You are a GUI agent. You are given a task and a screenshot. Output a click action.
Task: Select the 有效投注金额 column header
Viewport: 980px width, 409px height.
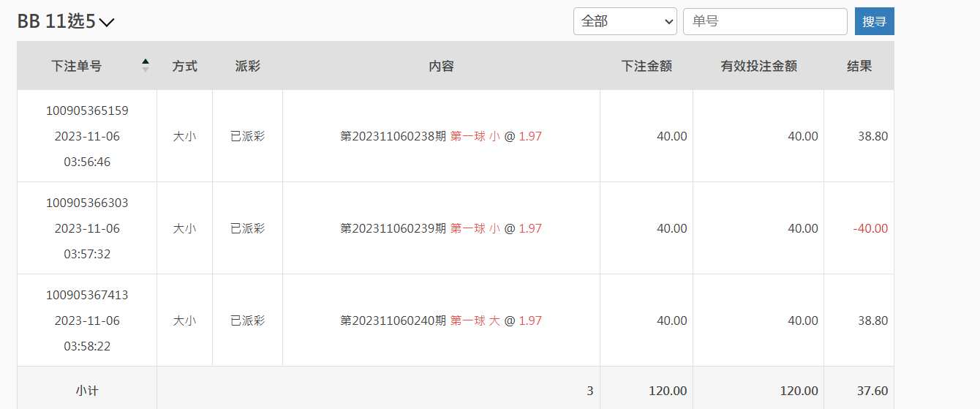[758, 66]
